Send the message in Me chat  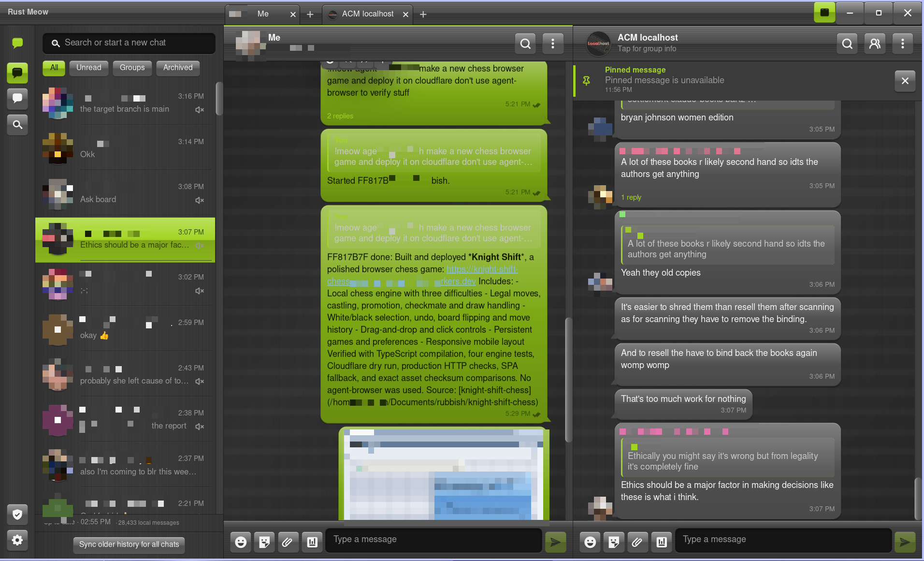point(556,542)
